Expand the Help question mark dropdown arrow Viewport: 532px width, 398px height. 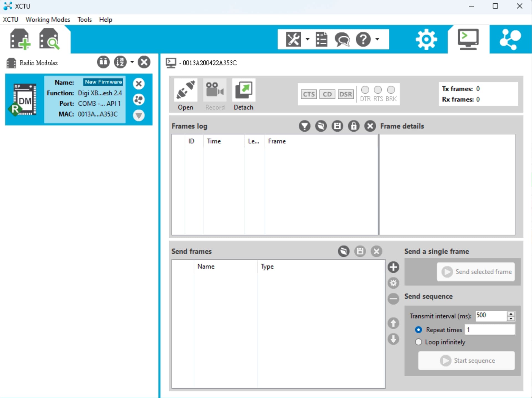(377, 39)
